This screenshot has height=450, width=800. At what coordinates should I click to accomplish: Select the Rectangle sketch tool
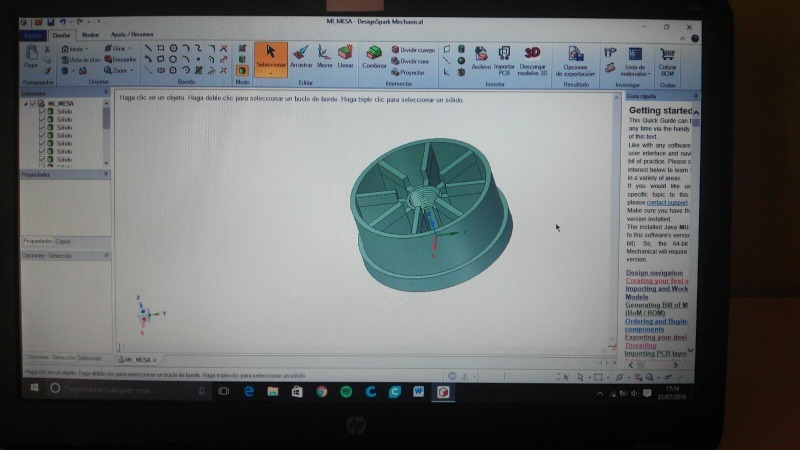click(161, 48)
